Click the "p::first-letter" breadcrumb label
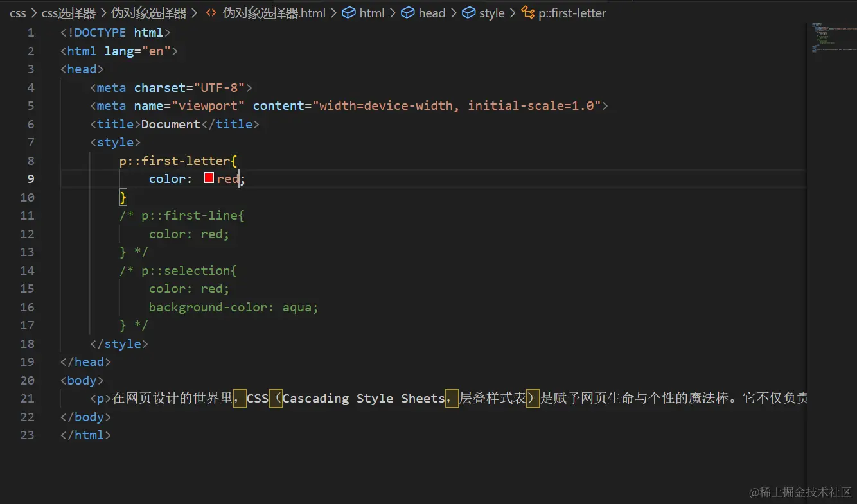The image size is (857, 504). coord(572,13)
